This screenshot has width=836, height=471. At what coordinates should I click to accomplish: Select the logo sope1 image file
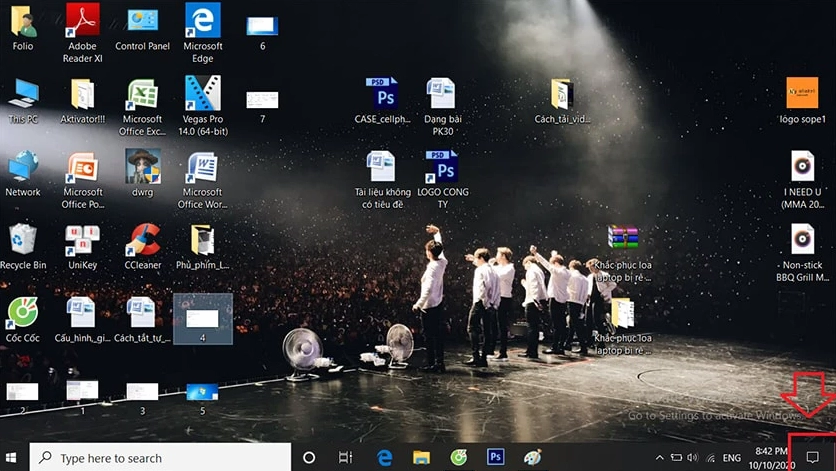point(802,101)
